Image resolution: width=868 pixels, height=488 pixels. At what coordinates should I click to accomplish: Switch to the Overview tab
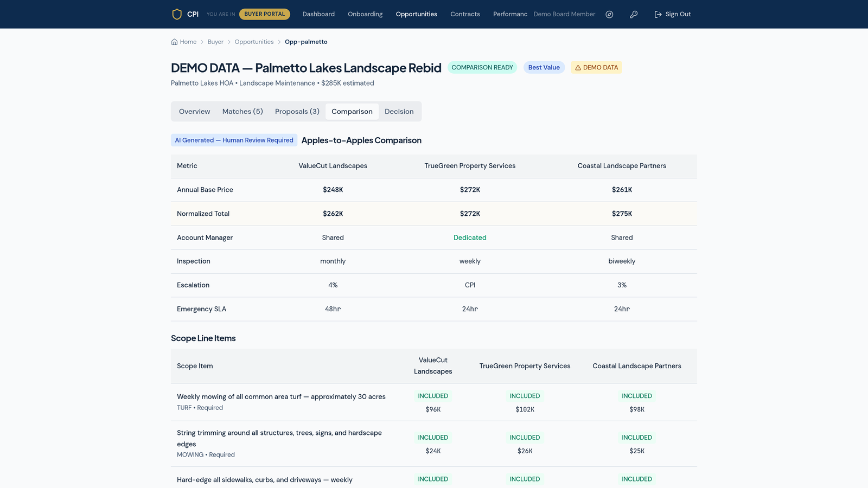[194, 112]
